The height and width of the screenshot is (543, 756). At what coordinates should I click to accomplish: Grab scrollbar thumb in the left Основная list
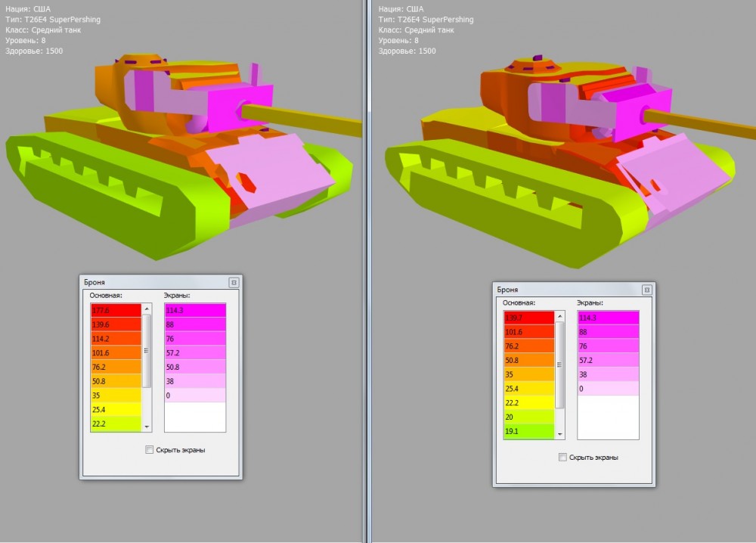coord(146,350)
